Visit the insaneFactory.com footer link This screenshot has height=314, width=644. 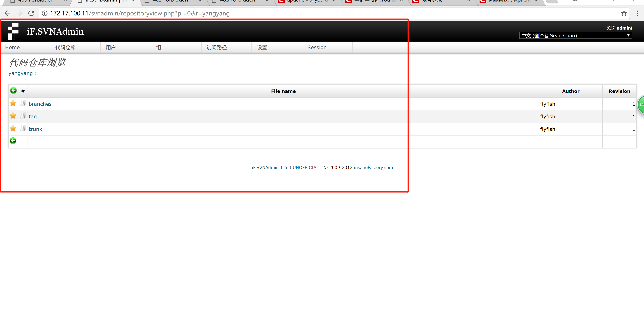[x=373, y=168]
